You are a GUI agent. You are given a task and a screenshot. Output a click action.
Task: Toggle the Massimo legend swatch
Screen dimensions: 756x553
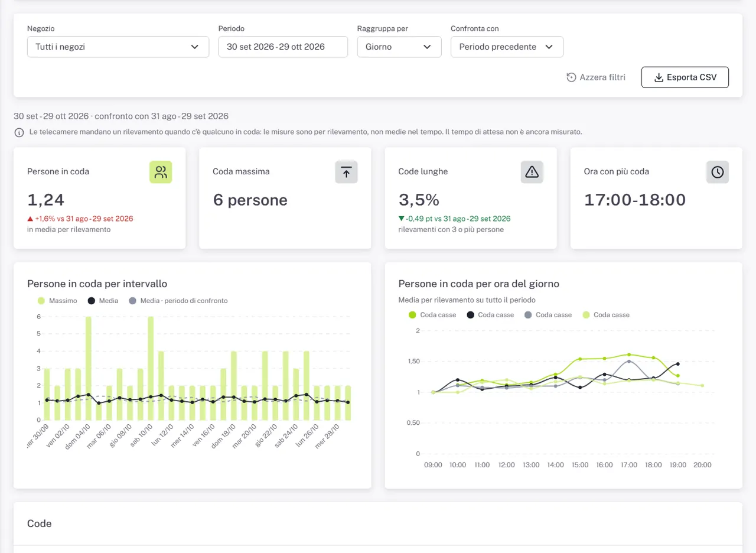[x=41, y=301]
